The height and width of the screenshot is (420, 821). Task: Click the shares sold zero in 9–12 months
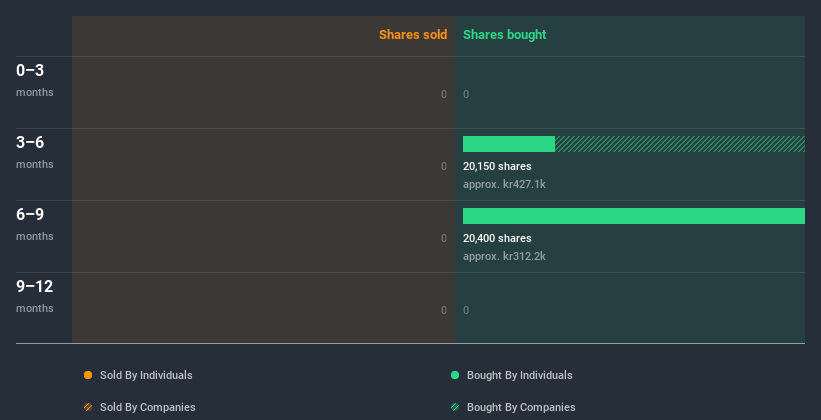pyautogui.click(x=444, y=310)
